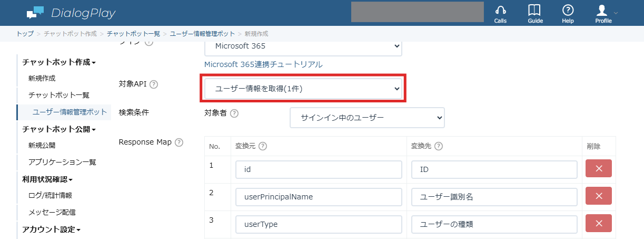Open the Guide book icon
Screen dimensions: 644x239
pyautogui.click(x=535, y=14)
